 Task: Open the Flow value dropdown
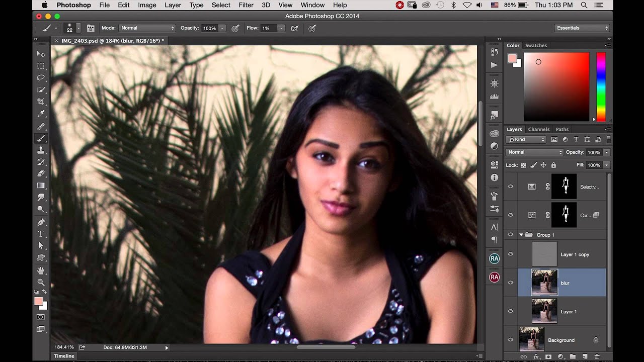[281, 28]
